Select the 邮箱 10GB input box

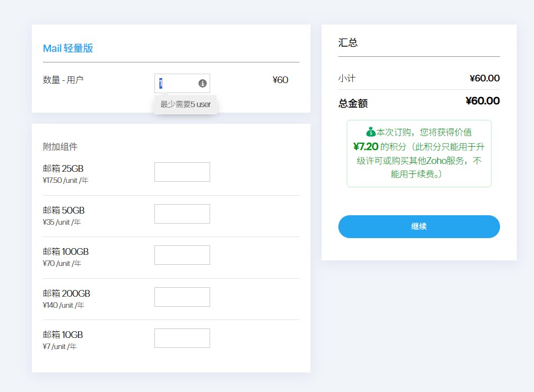182,338
